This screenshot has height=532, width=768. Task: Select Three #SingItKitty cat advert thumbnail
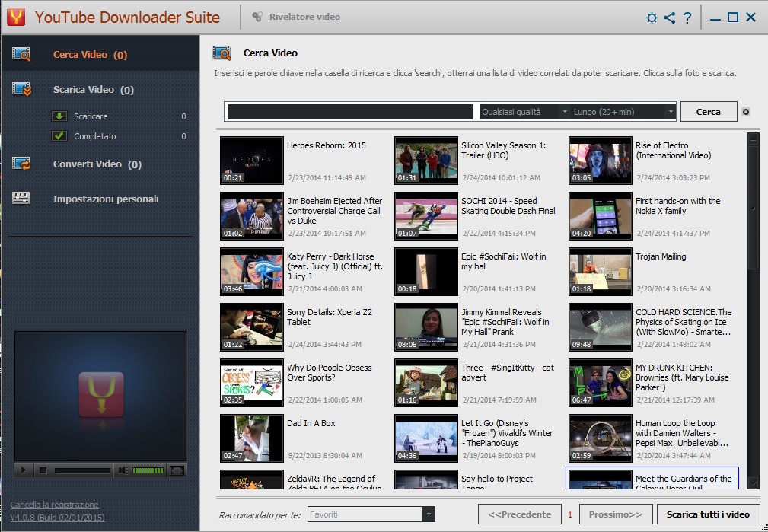tap(426, 383)
